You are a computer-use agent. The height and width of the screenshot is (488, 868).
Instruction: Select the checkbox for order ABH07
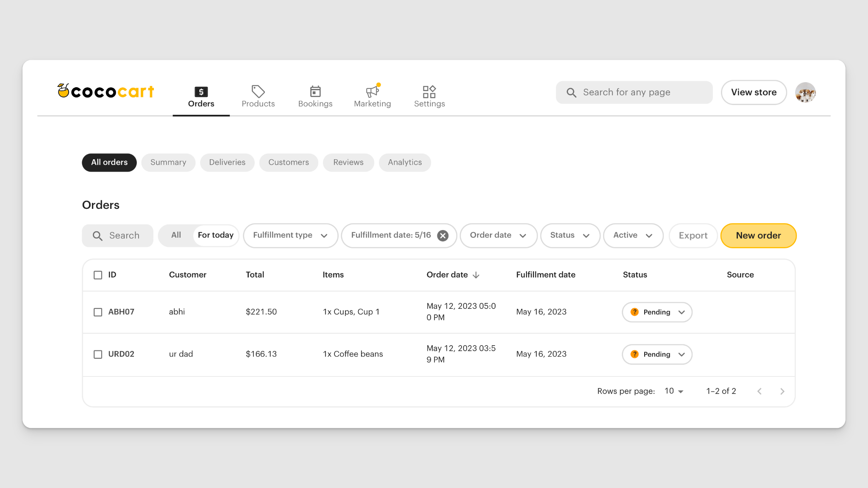98,312
